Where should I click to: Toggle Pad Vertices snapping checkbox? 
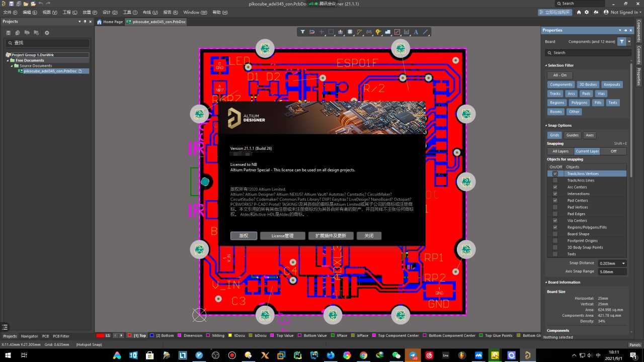pos(555,207)
